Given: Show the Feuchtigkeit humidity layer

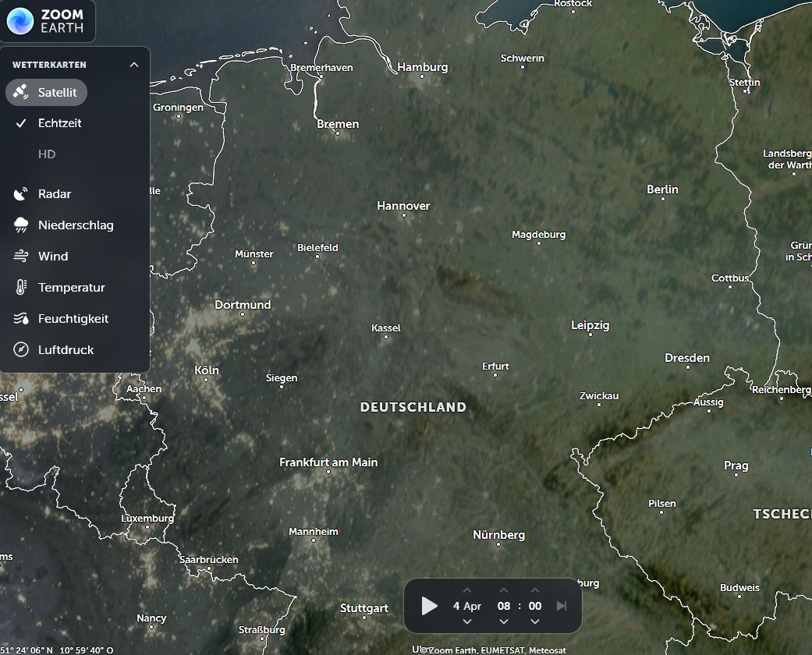Looking at the screenshot, I should point(73,318).
